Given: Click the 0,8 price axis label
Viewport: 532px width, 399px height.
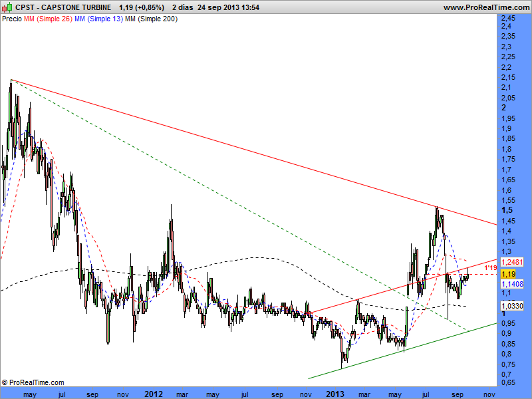Looking at the screenshot, I should (506, 354).
